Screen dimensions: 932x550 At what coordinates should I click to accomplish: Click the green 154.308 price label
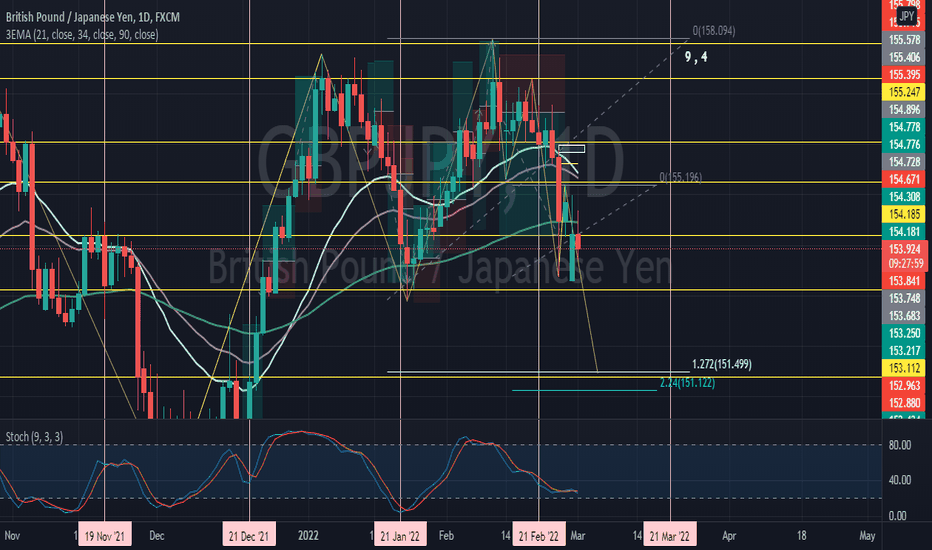coord(904,197)
